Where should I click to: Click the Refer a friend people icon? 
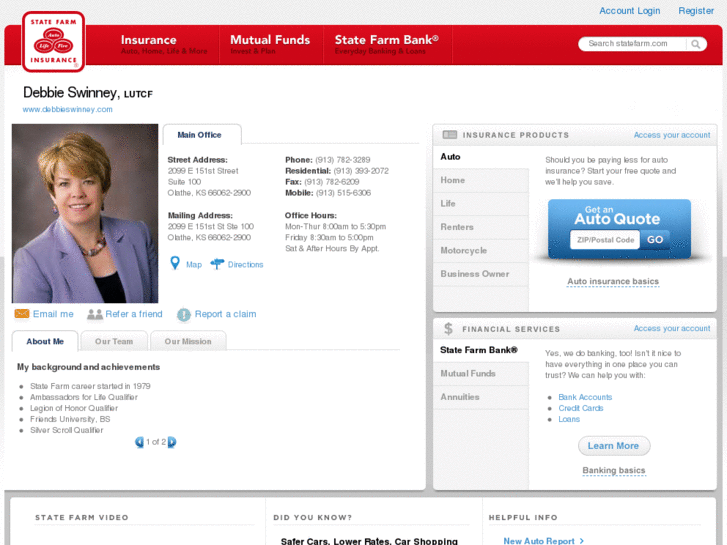(x=95, y=314)
